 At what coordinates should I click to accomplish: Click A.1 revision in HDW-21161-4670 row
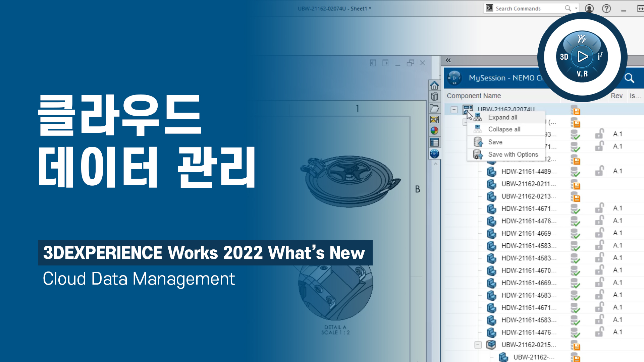tap(618, 270)
